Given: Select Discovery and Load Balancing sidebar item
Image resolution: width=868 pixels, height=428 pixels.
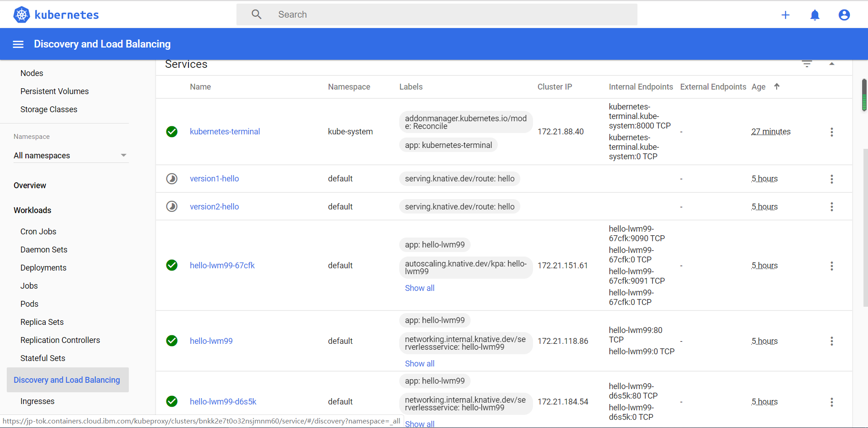Looking at the screenshot, I should coord(68,380).
